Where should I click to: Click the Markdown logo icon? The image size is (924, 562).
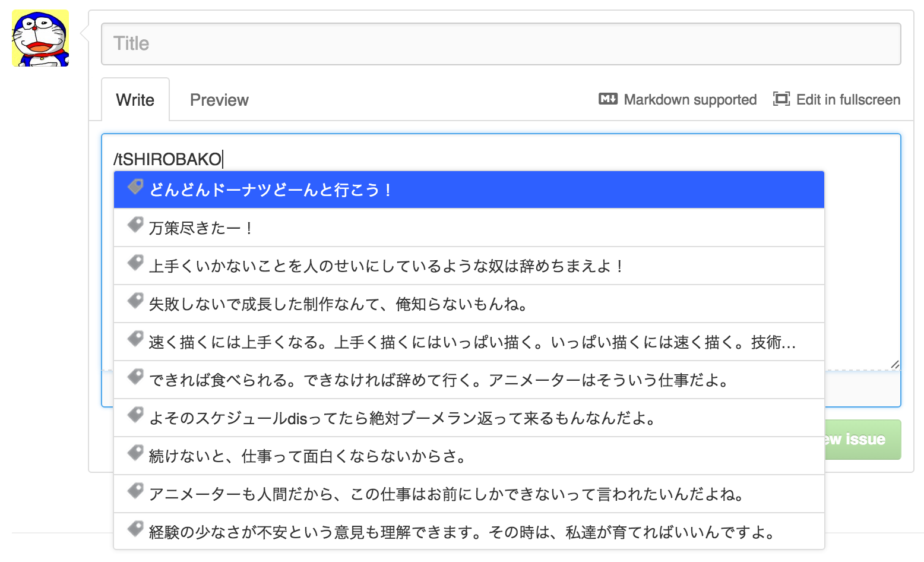click(x=608, y=99)
